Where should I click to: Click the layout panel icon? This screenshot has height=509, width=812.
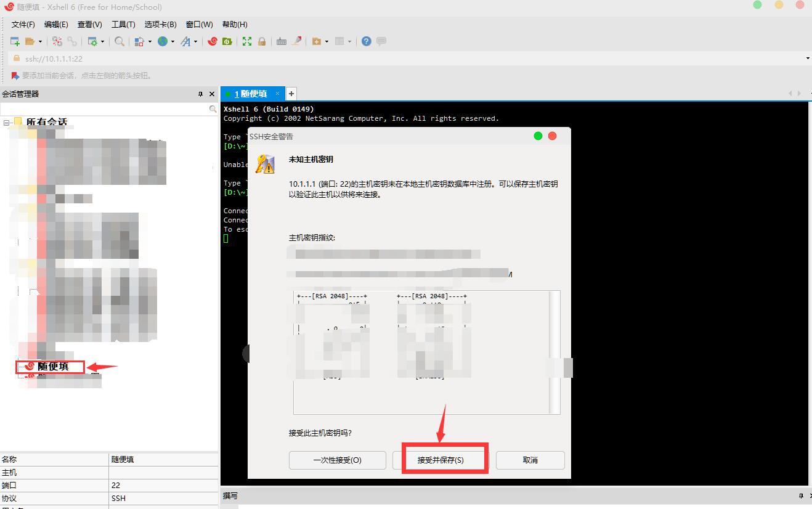tap(339, 41)
